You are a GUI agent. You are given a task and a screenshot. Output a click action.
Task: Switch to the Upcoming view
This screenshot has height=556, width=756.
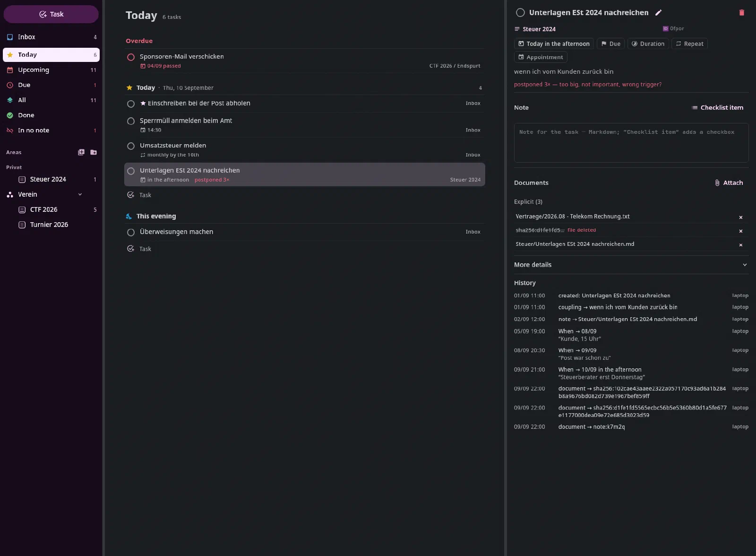pos(51,70)
